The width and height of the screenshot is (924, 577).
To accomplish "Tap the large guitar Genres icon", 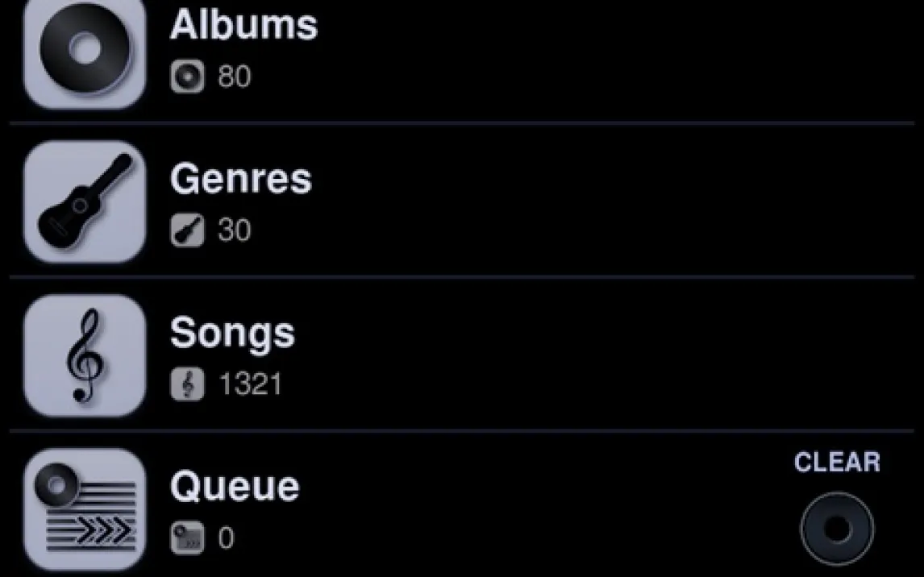I will [85, 201].
